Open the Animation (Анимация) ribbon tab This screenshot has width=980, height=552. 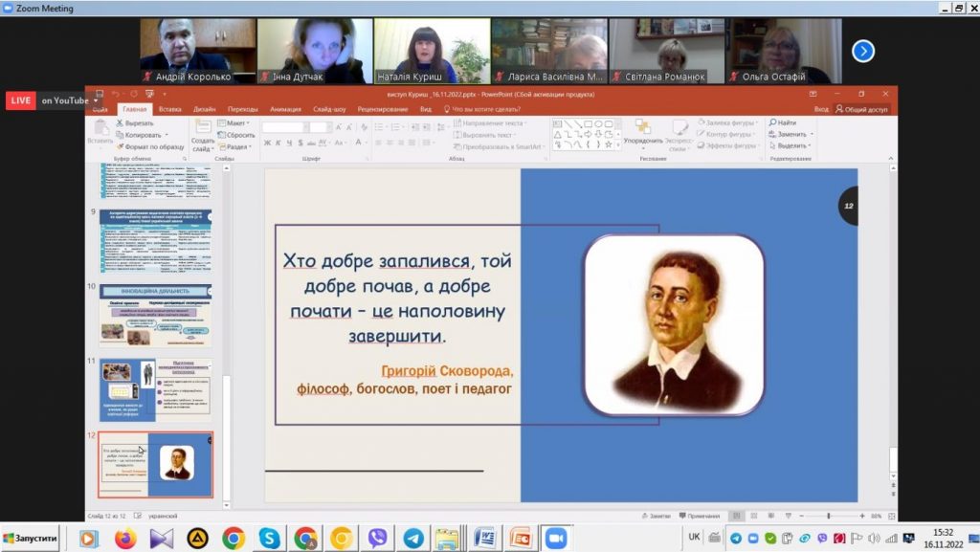[x=285, y=109]
